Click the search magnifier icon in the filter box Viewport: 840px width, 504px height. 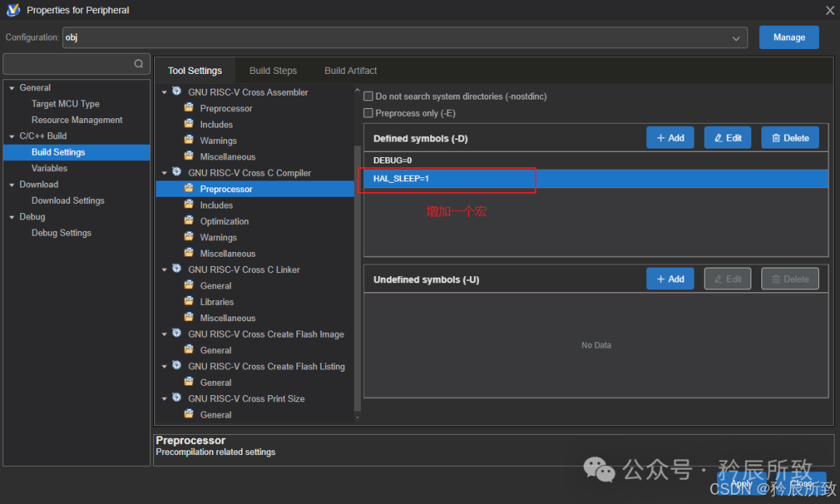point(138,64)
